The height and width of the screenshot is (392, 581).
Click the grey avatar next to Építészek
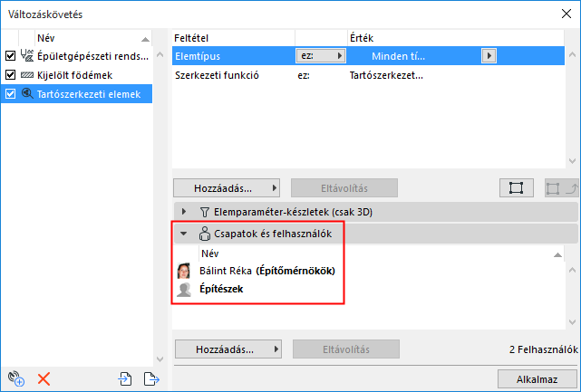point(184,290)
